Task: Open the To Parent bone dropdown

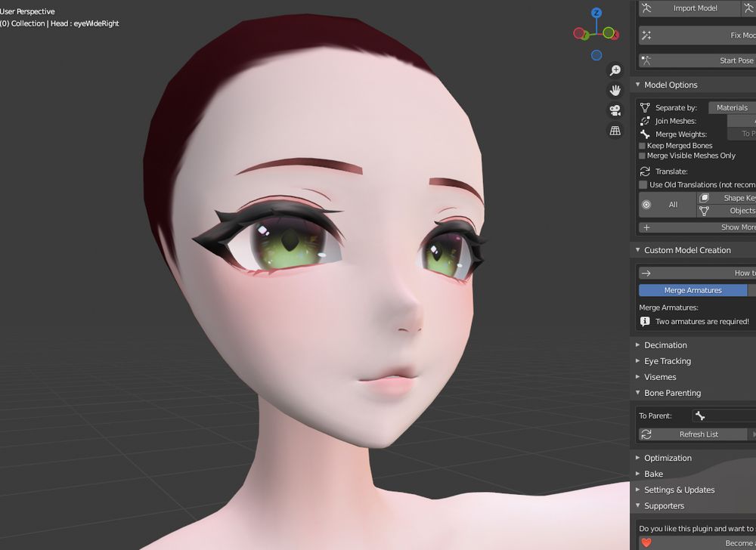Action: [x=723, y=416]
